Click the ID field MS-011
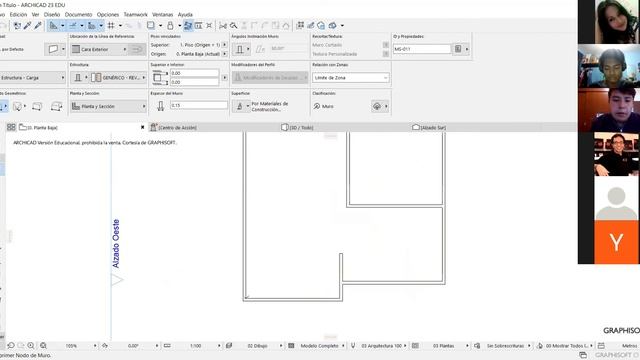This screenshot has width=640, height=360. pyautogui.click(x=422, y=49)
